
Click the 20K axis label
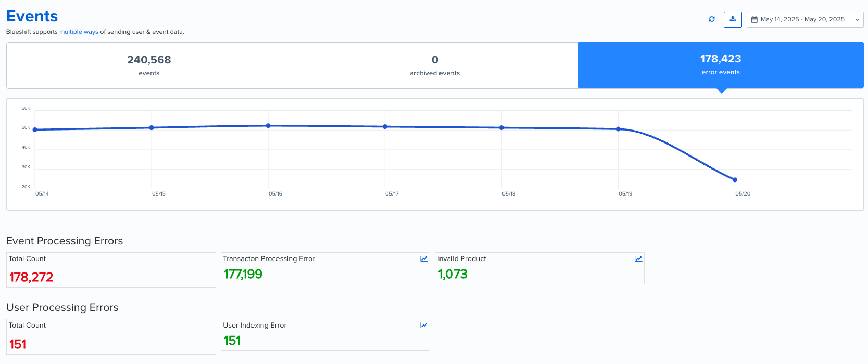pyautogui.click(x=26, y=187)
